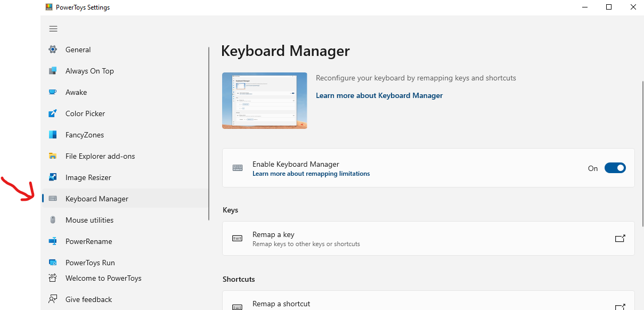The width and height of the screenshot is (644, 310).
Task: Click the FancyZones icon
Action: pos(53,135)
